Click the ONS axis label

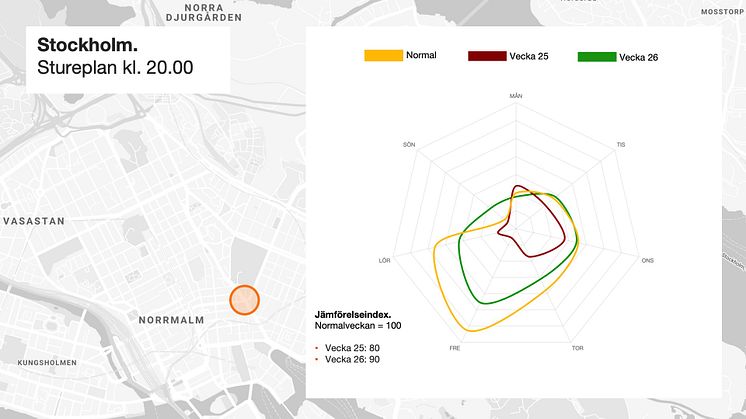click(x=648, y=261)
